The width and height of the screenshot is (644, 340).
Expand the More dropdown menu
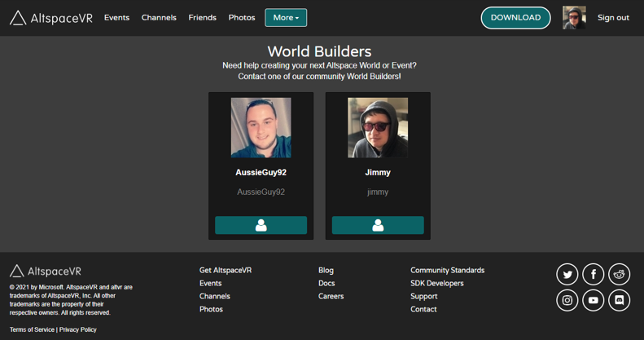[x=286, y=18]
